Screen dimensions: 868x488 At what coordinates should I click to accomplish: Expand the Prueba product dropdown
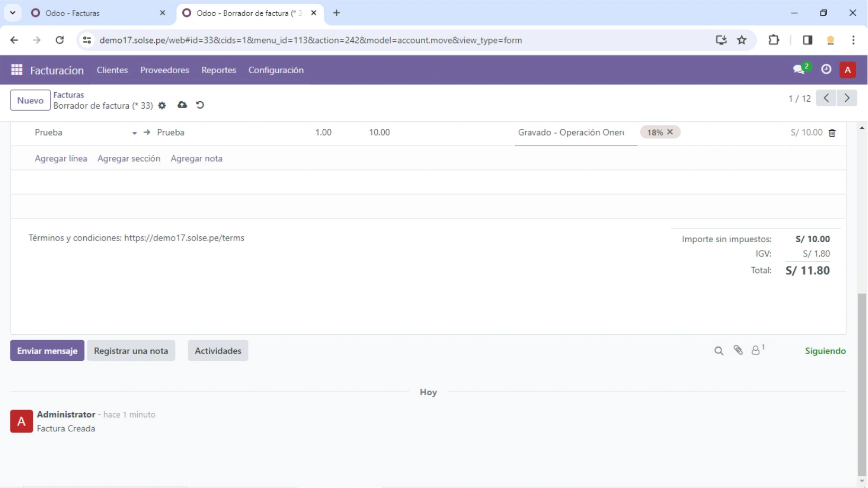135,133
